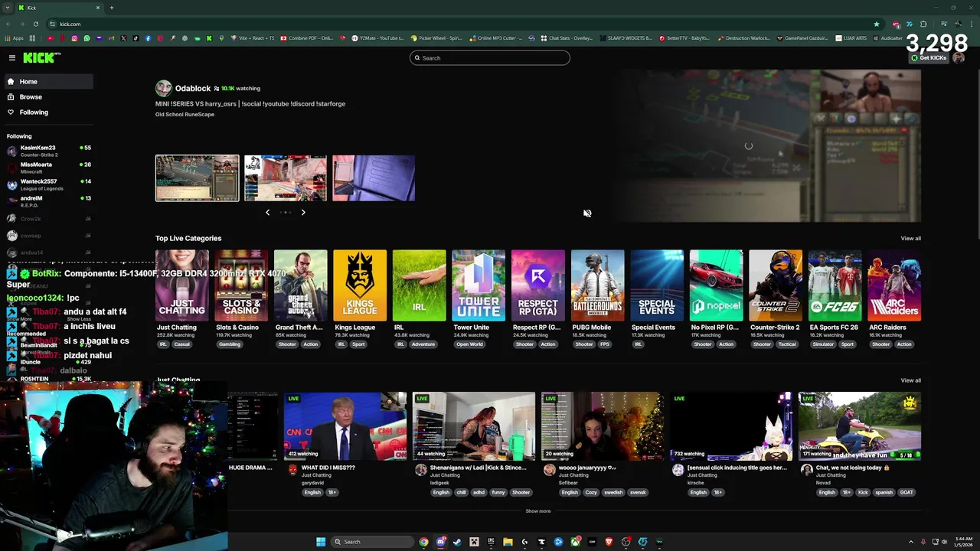View all Just Chatting streams

tap(910, 380)
